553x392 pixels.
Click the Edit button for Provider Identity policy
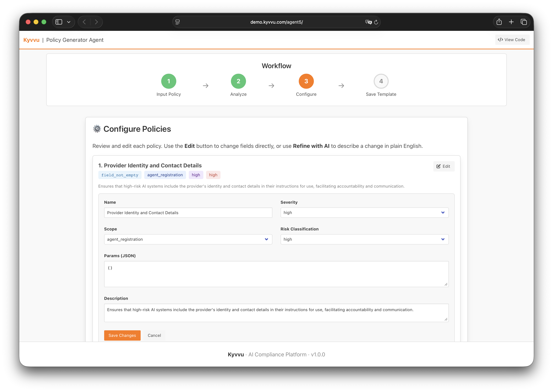(x=444, y=166)
